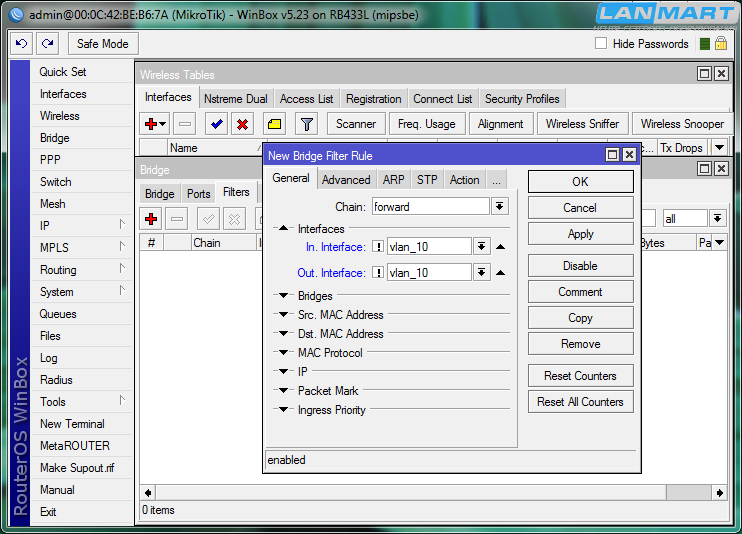This screenshot has width=742, height=534.
Task: Open the filter funnel in Wireless Tables
Action: [307, 124]
